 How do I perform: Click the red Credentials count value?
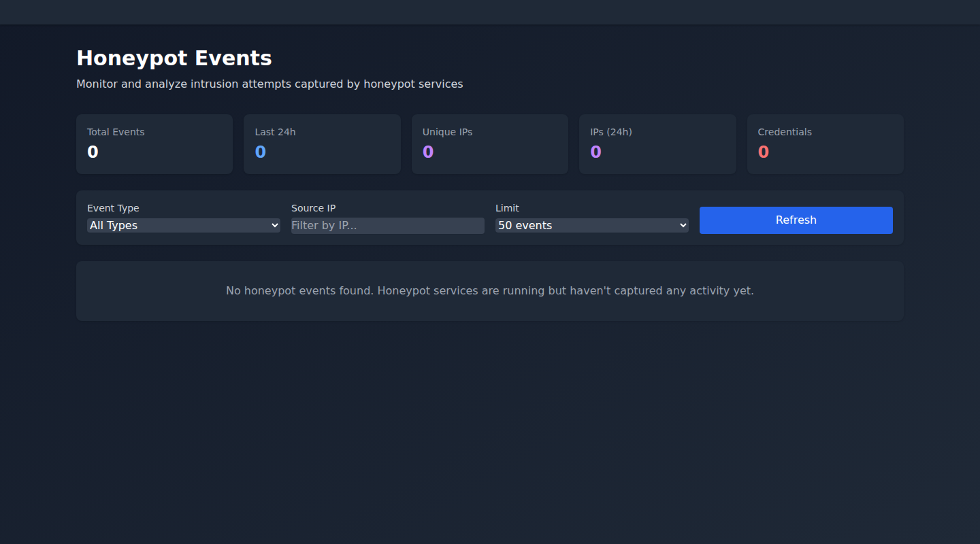[x=763, y=152]
